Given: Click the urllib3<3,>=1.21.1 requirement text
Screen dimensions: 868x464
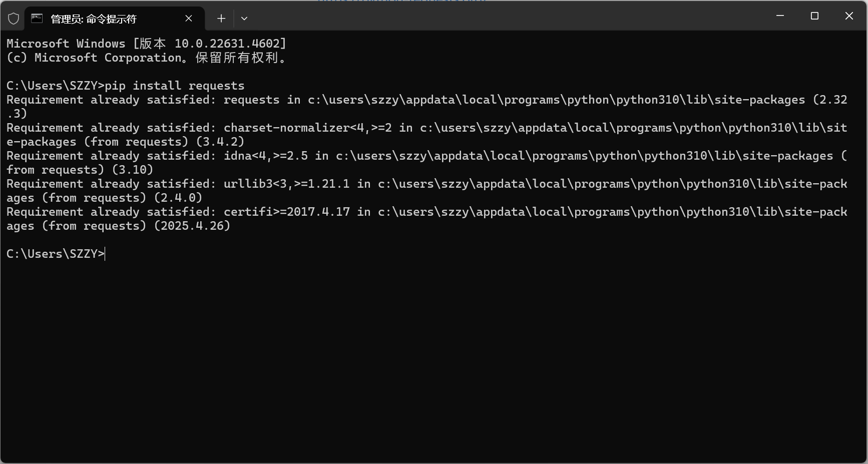Looking at the screenshot, I should click(x=286, y=184).
